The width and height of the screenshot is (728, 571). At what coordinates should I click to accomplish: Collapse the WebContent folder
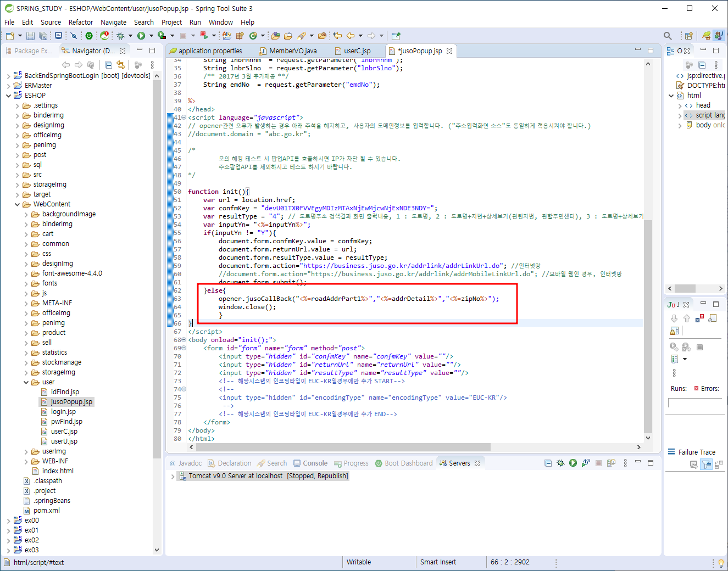pos(17,204)
